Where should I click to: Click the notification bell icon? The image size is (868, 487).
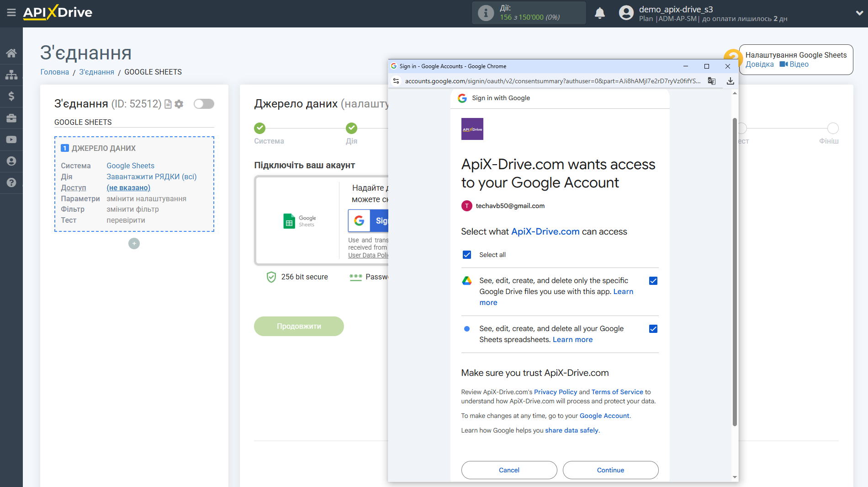tap(600, 13)
